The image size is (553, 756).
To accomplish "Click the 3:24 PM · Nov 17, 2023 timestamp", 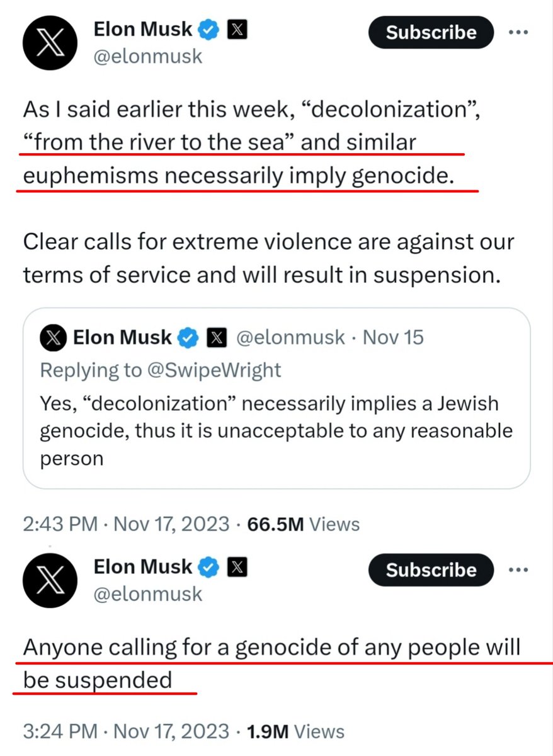I will tap(126, 731).
